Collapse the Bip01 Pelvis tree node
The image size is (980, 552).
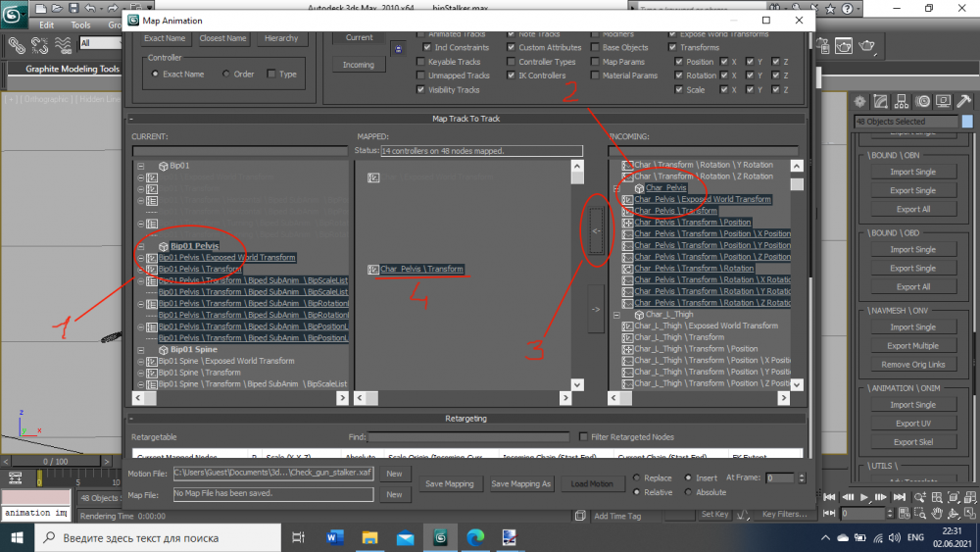141,246
